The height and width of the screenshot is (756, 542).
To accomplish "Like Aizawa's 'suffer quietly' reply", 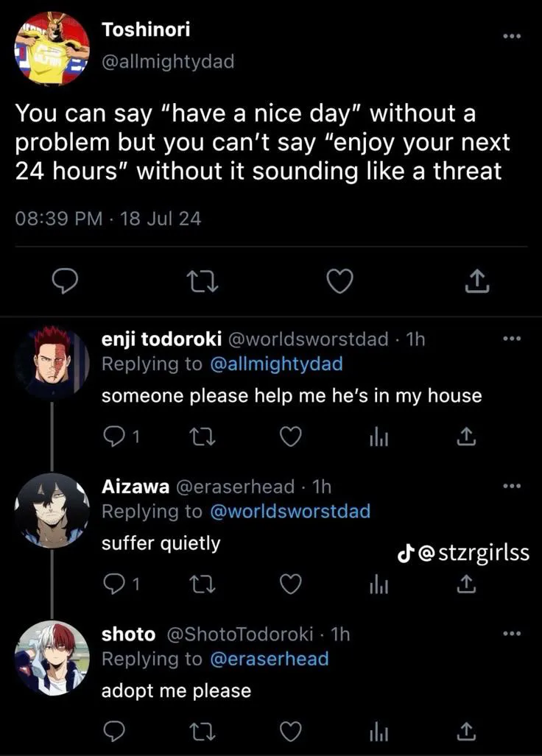I will tap(292, 584).
